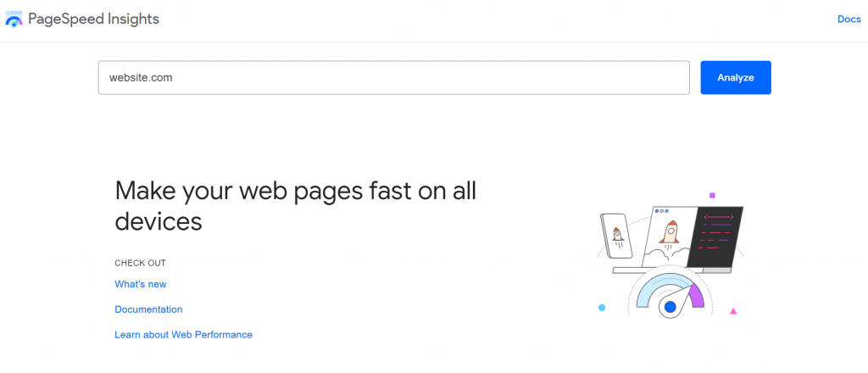Click the three dots on illustrated browser window
Image resolution: width=868 pixels, height=373 pixels.
pos(663,211)
